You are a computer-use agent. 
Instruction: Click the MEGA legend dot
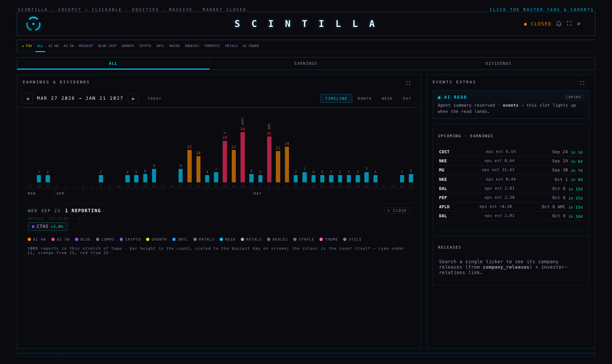[221, 239]
